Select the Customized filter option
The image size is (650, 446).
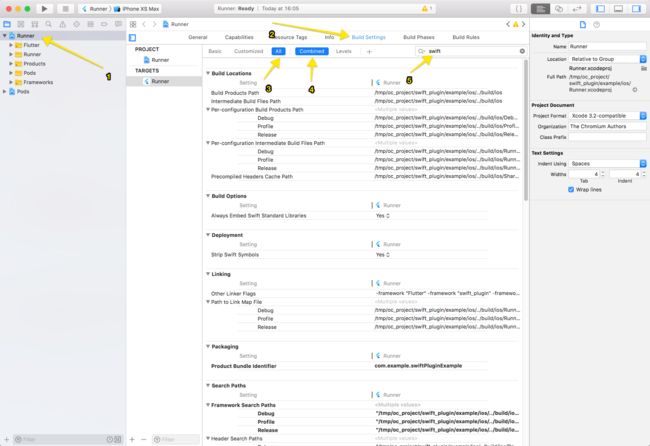coord(248,51)
